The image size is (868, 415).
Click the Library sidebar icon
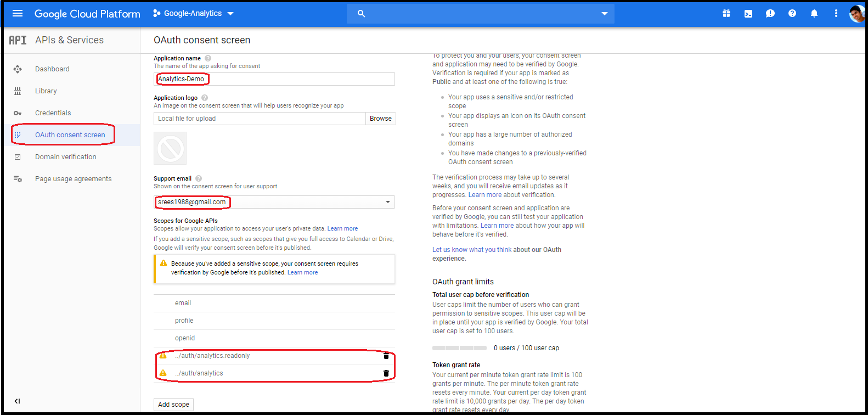pos(18,91)
